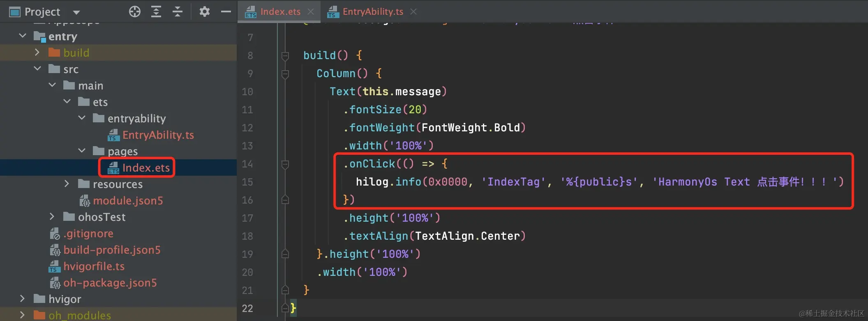The width and height of the screenshot is (868, 321).
Task: Collapse the entryability folder
Action: pos(82,118)
